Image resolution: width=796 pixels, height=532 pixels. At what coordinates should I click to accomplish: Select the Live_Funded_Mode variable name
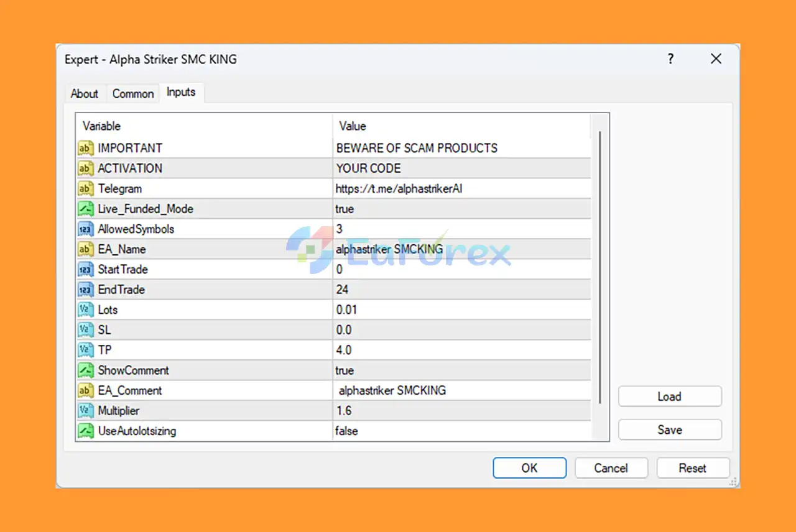click(146, 209)
